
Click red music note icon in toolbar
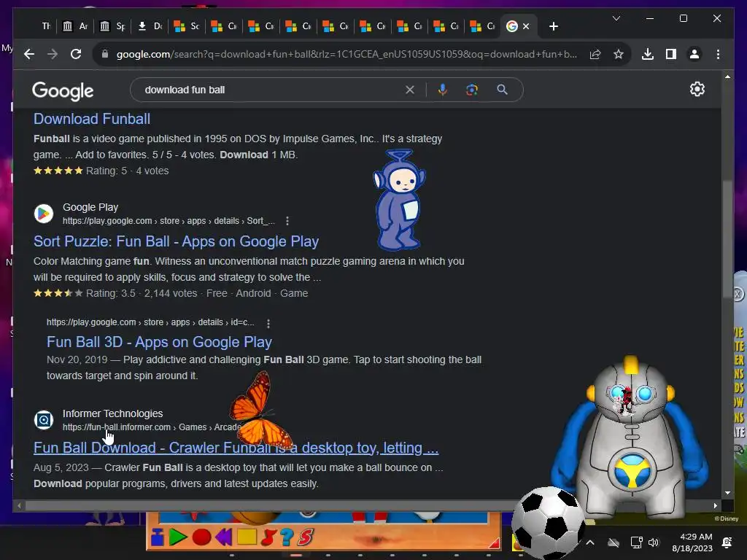click(x=268, y=537)
